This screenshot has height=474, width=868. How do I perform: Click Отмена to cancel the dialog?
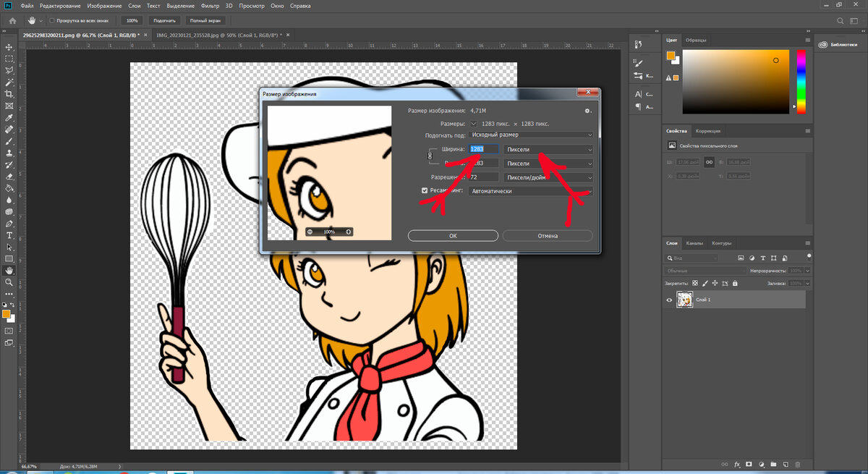click(548, 235)
